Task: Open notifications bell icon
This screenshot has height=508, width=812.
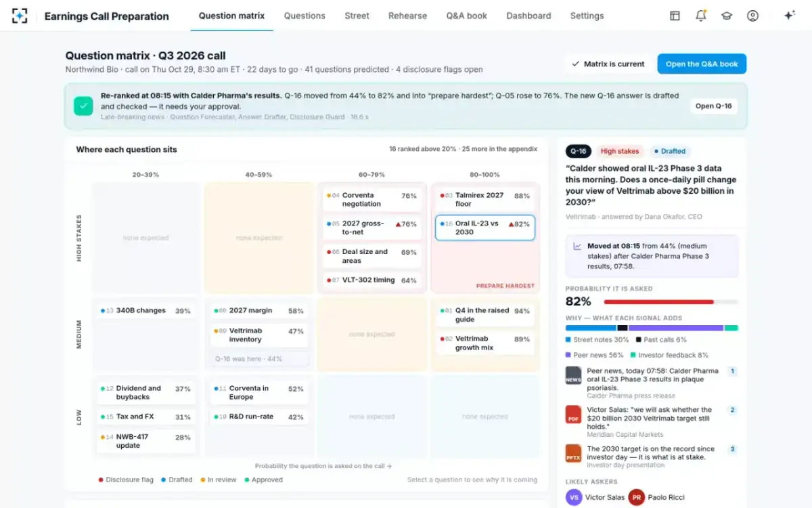Action: pos(700,16)
